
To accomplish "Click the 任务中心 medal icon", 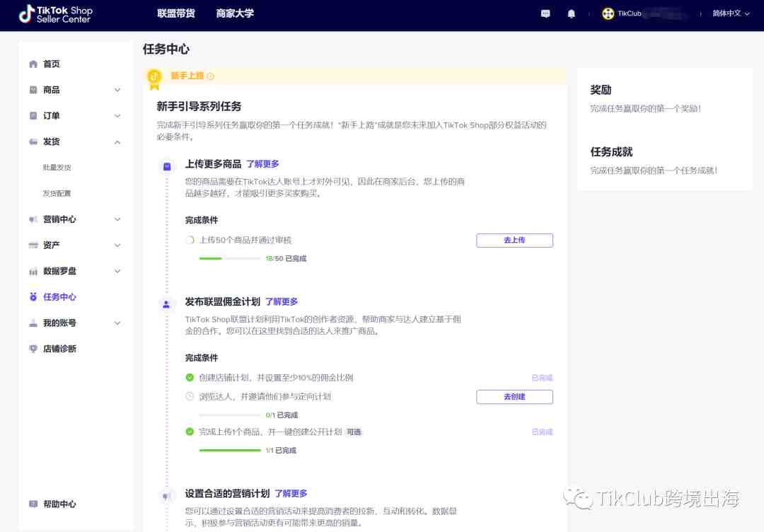I will 33,296.
